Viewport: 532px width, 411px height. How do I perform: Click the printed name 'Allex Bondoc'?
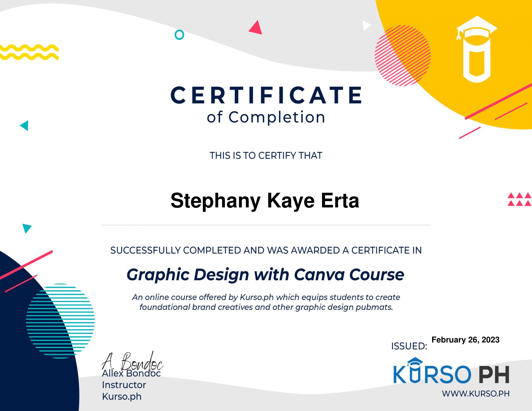coord(131,374)
